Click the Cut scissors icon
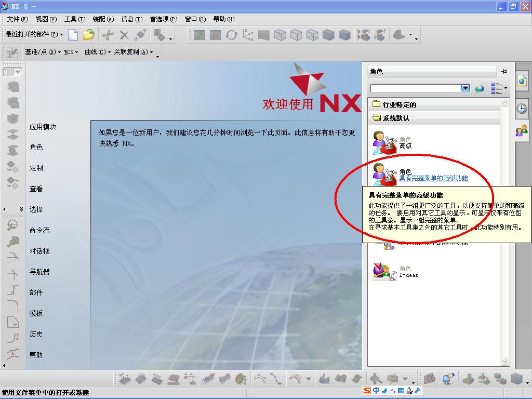 (x=108, y=35)
